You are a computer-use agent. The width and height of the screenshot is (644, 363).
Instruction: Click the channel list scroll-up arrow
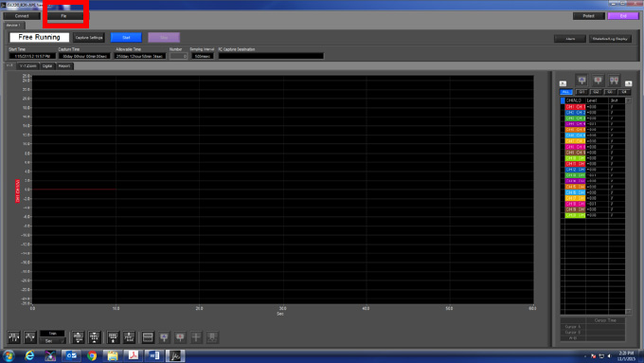tap(628, 100)
